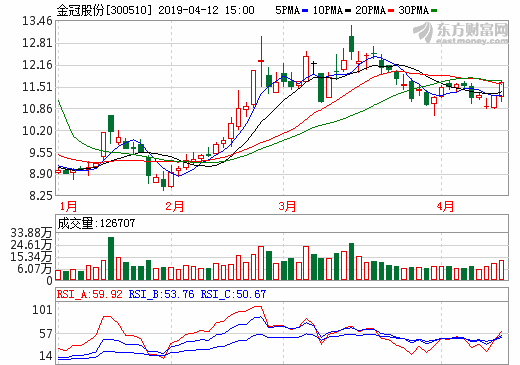This screenshot has width=520, height=365.
Task: Click the 14 RSI axis label
Action: [46, 356]
